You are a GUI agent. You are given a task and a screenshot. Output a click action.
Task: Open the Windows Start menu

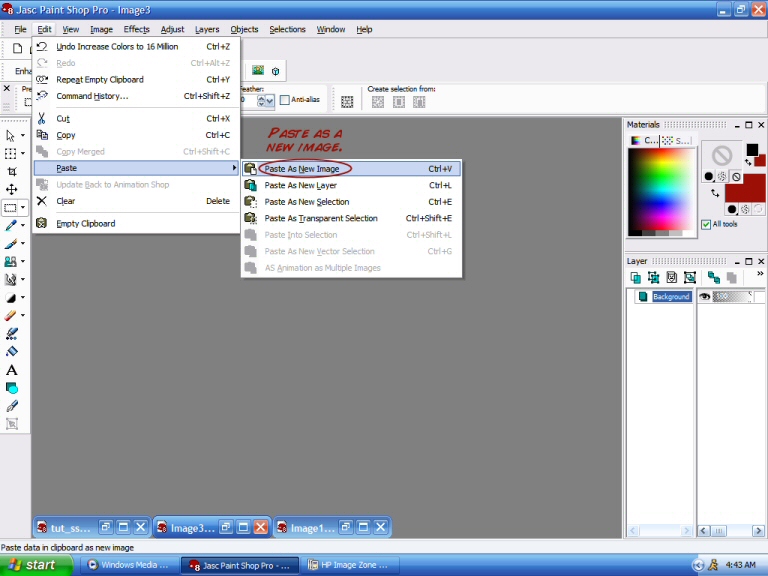pos(36,565)
